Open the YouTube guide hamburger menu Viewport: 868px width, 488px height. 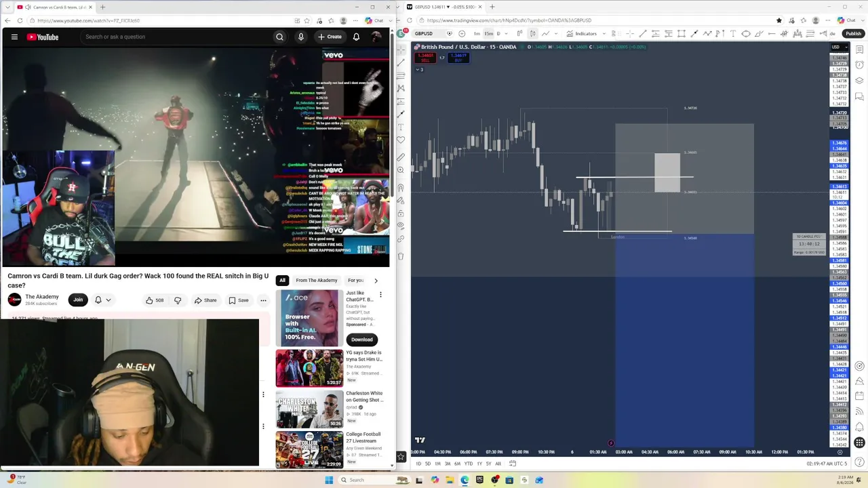point(14,37)
